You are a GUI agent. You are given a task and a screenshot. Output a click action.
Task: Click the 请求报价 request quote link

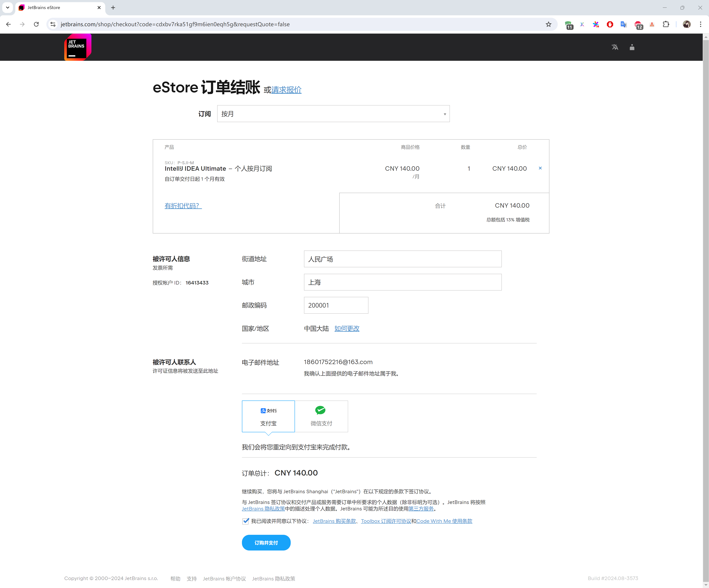[x=286, y=90]
